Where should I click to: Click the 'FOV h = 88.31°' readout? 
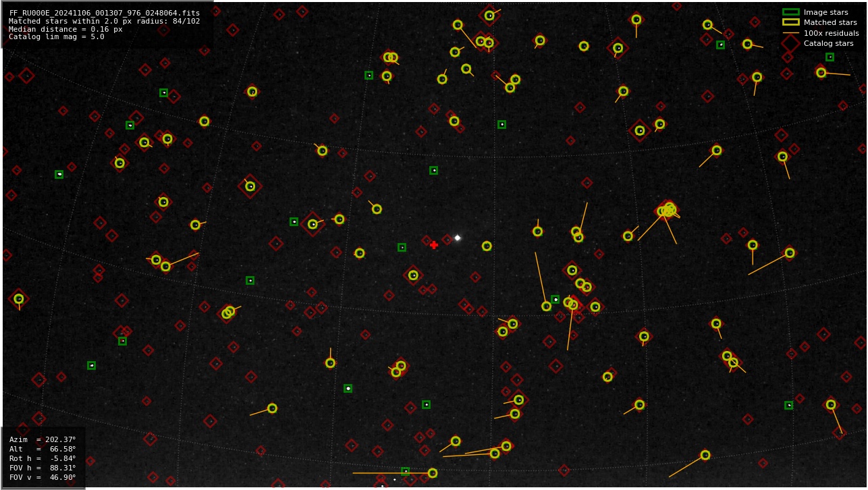tap(43, 468)
